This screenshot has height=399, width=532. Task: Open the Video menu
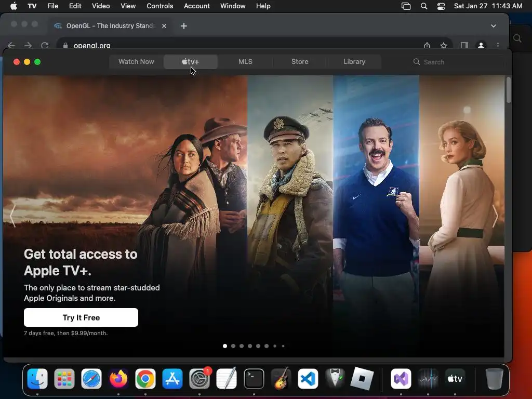click(x=101, y=6)
